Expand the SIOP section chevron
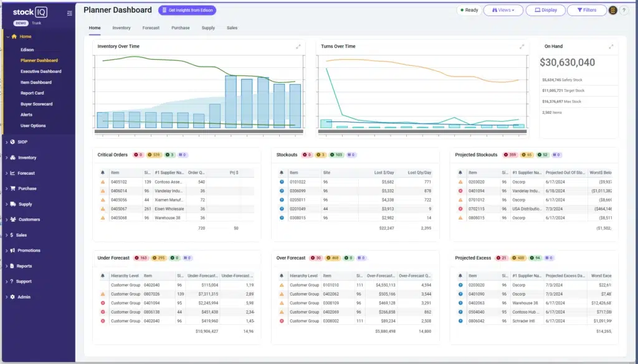The width and height of the screenshot is (638, 364). [x=6, y=142]
